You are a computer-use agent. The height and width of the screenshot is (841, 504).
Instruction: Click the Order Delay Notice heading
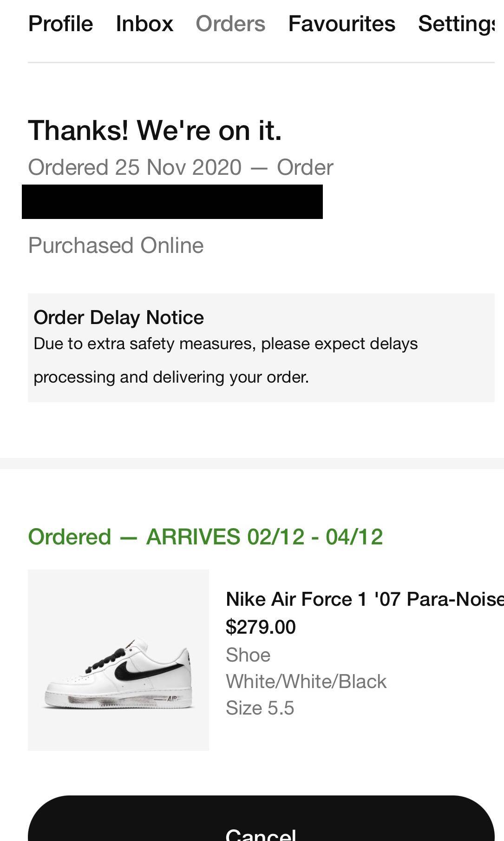[119, 318]
